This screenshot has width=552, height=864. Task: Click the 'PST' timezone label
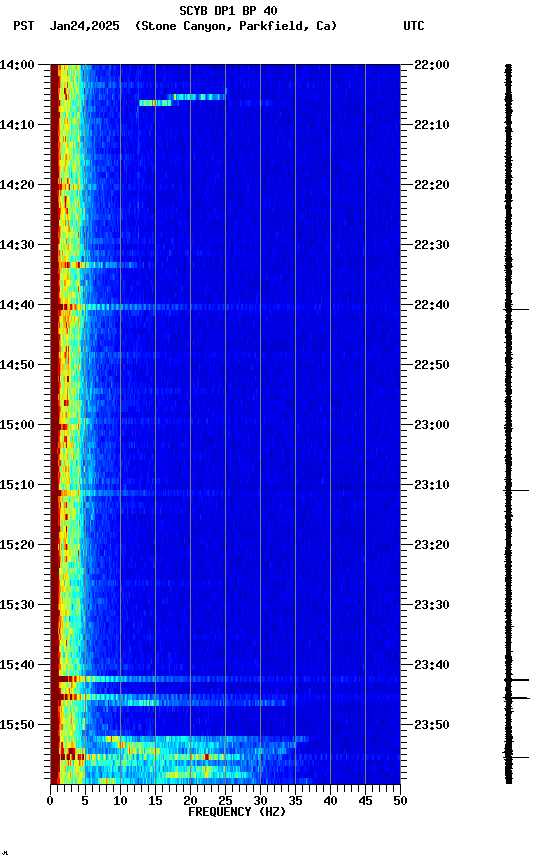[x=24, y=26]
